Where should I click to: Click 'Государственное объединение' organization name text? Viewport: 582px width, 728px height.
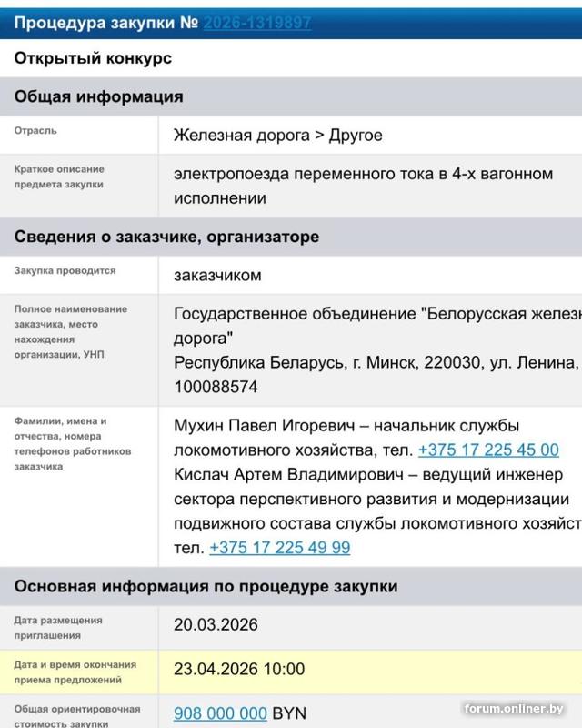[x=377, y=326]
